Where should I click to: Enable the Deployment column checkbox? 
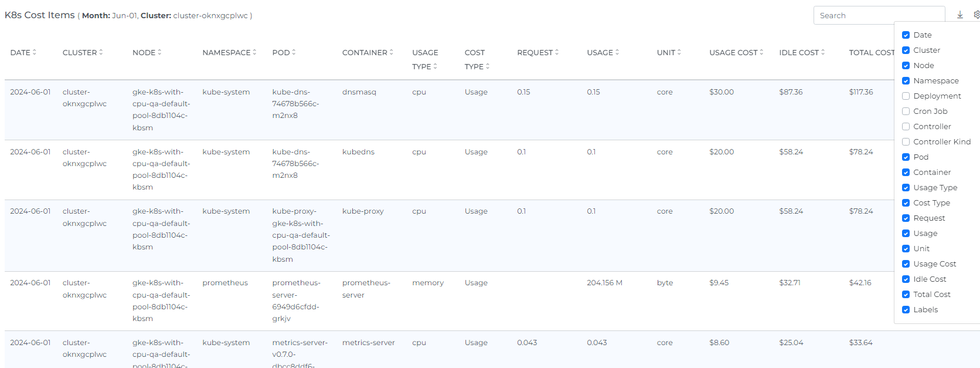[906, 96]
